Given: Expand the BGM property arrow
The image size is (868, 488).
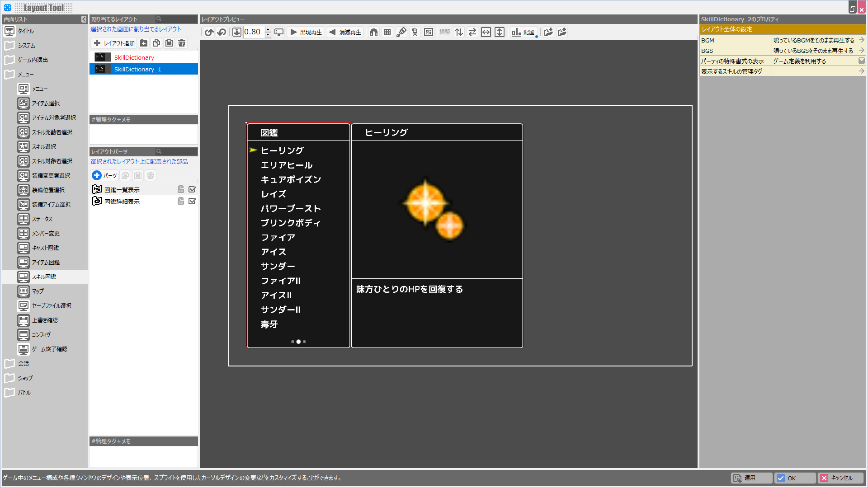Looking at the screenshot, I should 861,40.
